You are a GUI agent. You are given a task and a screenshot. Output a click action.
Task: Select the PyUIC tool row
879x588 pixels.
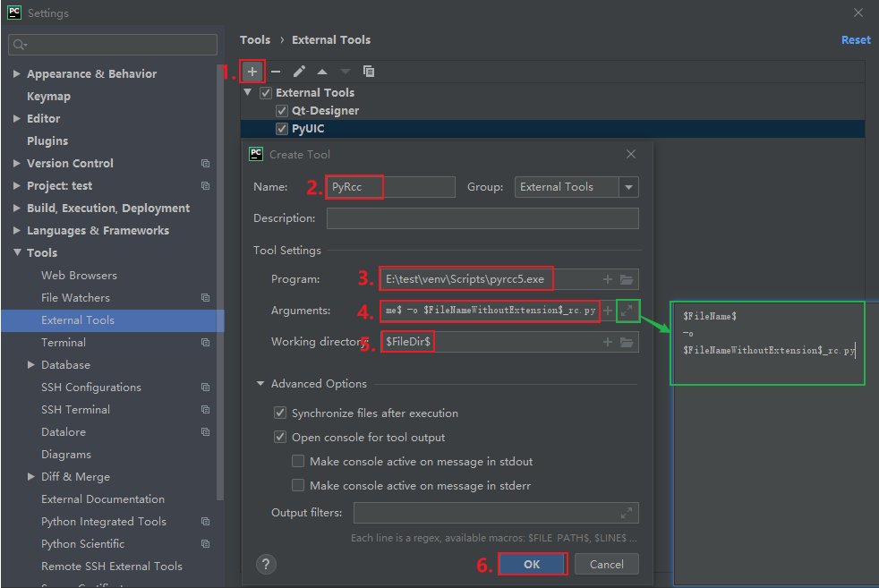[x=553, y=129]
